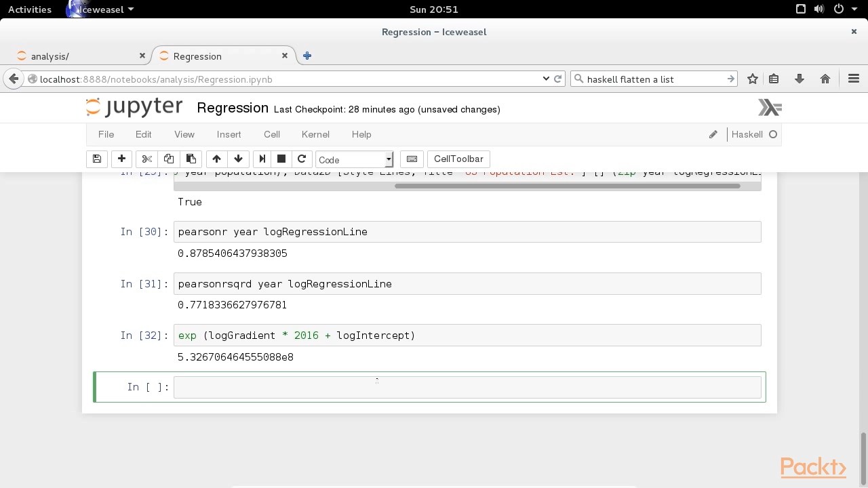Click the Regression notebook title to rename
The width and height of the screenshot is (868, 488).
(233, 108)
